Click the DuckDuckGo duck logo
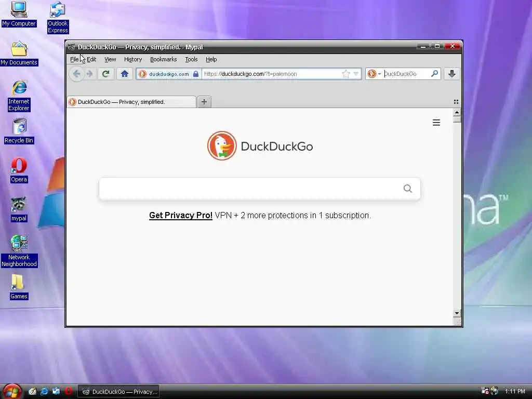Screen dimensions: 532x399 pos(222,146)
